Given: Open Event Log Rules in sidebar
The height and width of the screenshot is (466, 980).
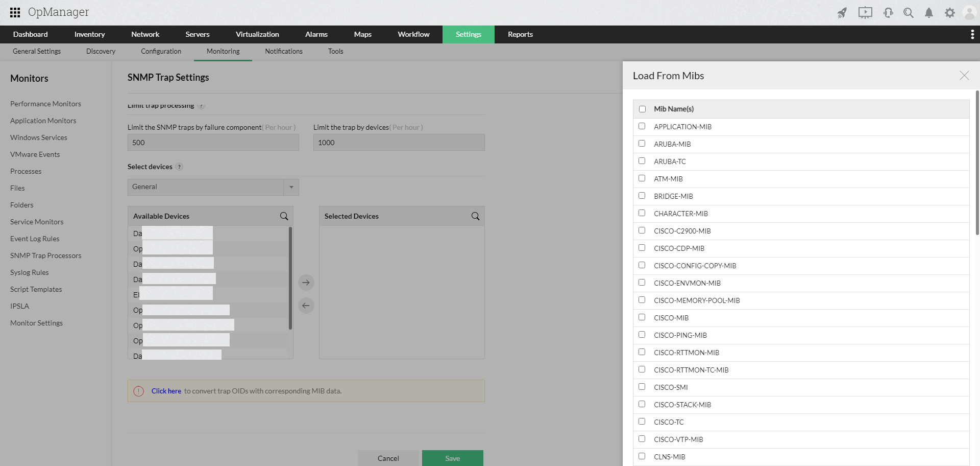Looking at the screenshot, I should click(x=35, y=239).
